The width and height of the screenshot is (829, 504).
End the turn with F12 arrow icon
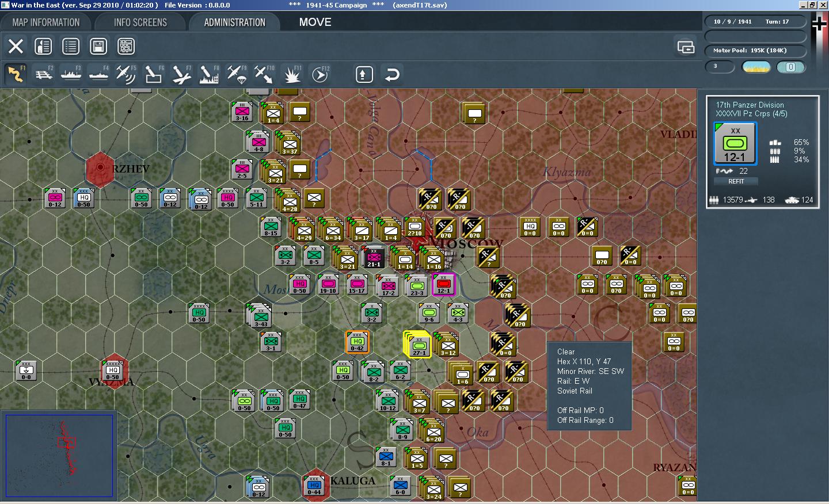[x=320, y=74]
